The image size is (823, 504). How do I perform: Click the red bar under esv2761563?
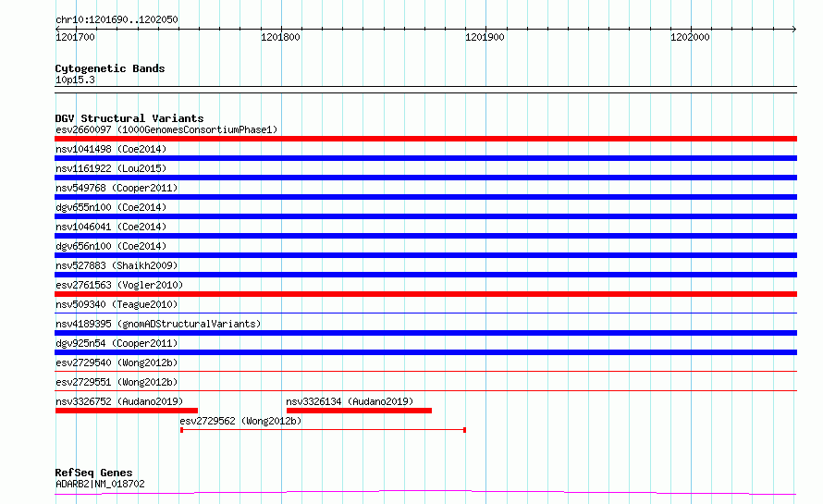pyautogui.click(x=425, y=294)
